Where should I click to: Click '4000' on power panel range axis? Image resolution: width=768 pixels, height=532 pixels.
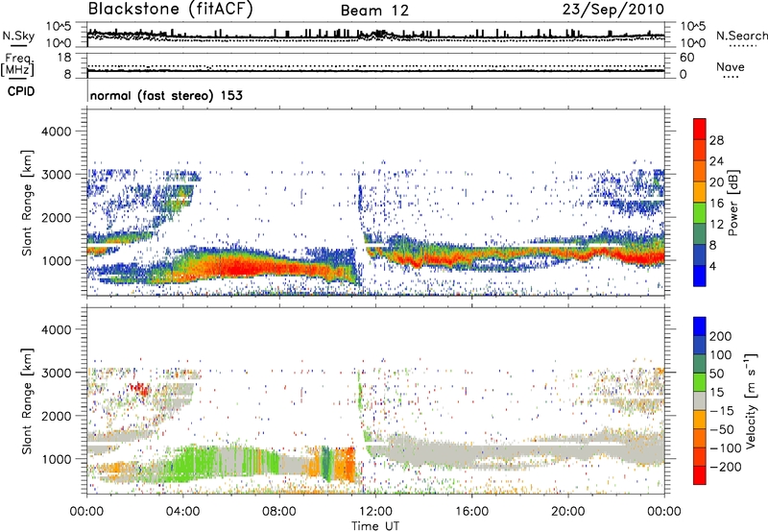coord(56,132)
